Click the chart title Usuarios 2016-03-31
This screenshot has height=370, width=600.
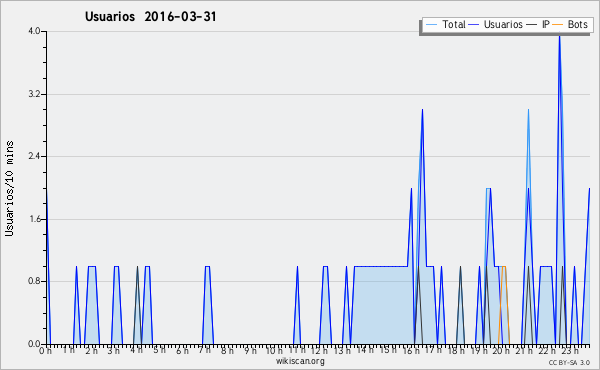(151, 17)
